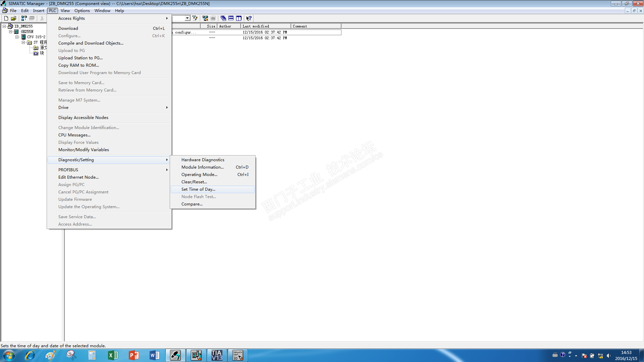The image size is (644, 362).
Task: Select Set Time of Day menu entry
Action: [x=198, y=189]
